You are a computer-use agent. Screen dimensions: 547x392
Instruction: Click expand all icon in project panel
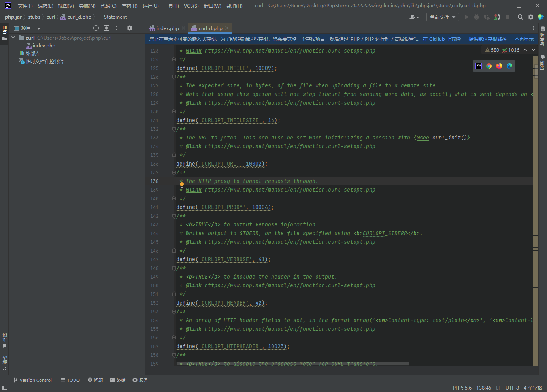[x=106, y=28]
